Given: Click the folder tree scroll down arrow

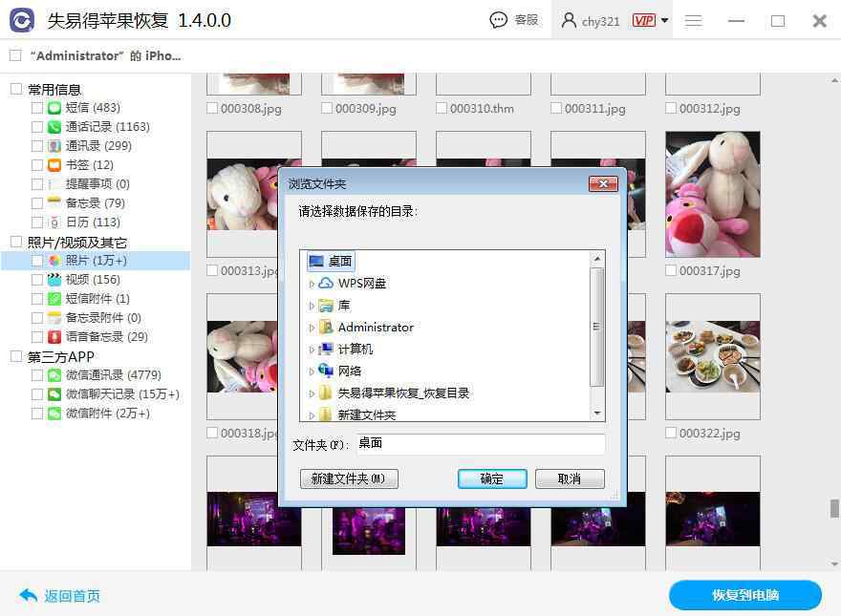Looking at the screenshot, I should (x=597, y=414).
